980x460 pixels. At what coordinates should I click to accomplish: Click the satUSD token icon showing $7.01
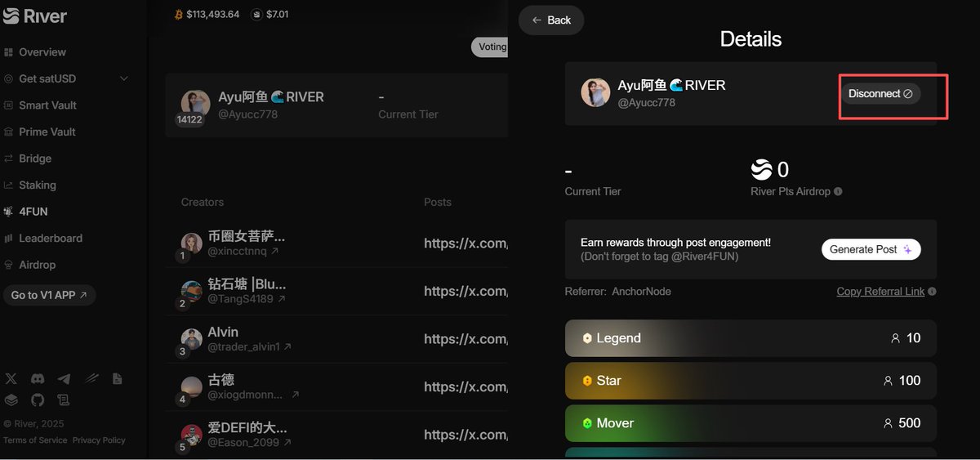(x=257, y=14)
